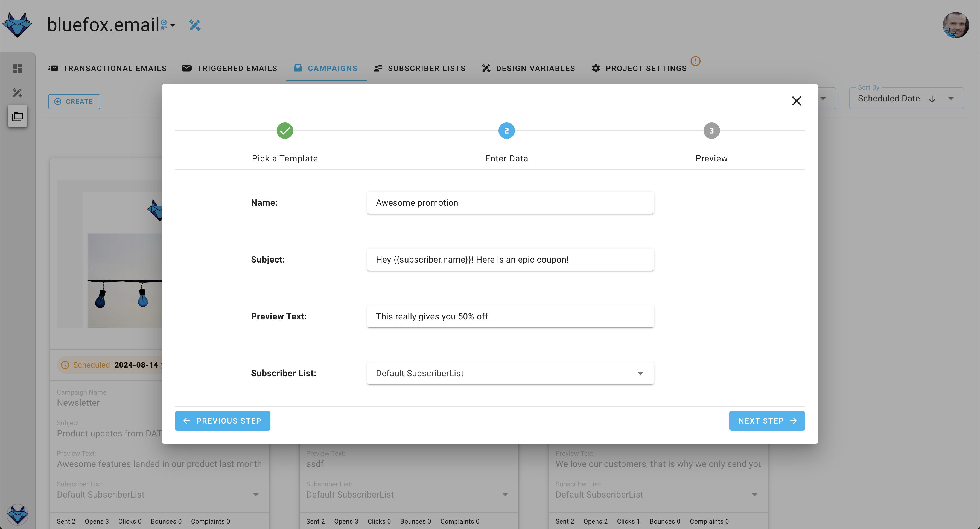This screenshot has height=529, width=980.
Task: Click the Scheduled clock icon on Newsletter card
Action: point(65,365)
